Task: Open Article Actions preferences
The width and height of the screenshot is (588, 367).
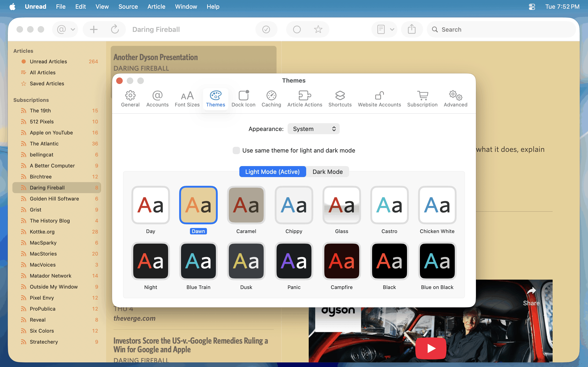Action: tap(304, 99)
